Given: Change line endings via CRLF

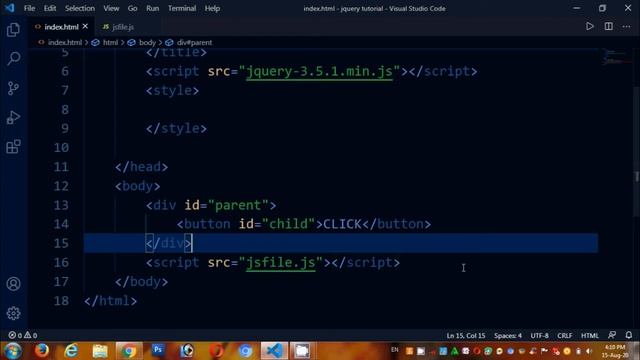Looking at the screenshot, I should pos(564,336).
